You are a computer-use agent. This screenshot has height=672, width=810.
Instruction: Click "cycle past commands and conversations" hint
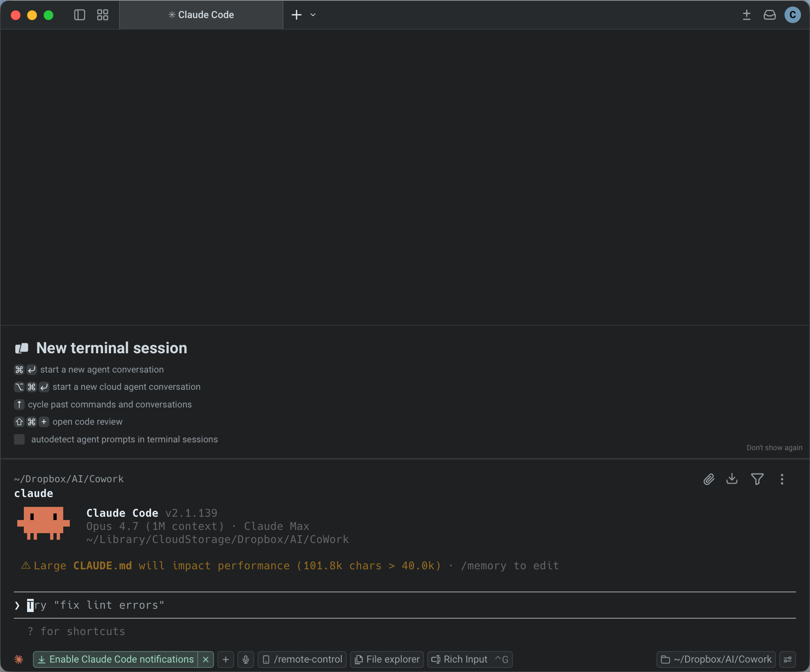110,405
